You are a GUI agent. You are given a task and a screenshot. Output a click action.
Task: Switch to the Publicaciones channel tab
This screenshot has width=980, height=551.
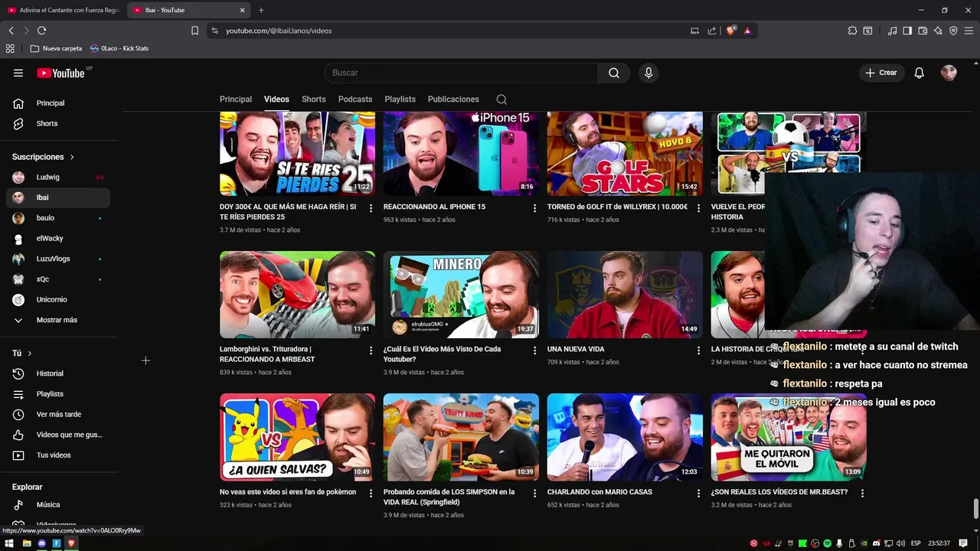pyautogui.click(x=453, y=99)
